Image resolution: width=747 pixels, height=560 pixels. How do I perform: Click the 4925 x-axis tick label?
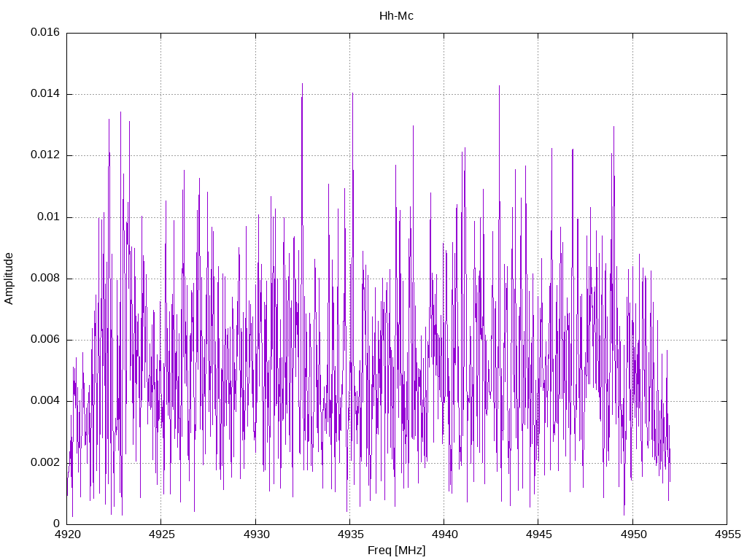pyautogui.click(x=161, y=534)
